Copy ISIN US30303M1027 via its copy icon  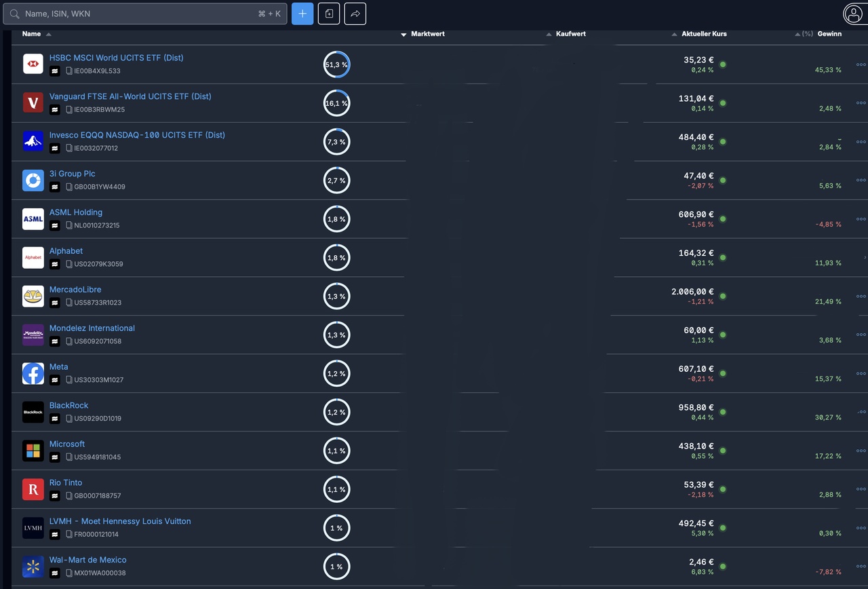pos(68,380)
